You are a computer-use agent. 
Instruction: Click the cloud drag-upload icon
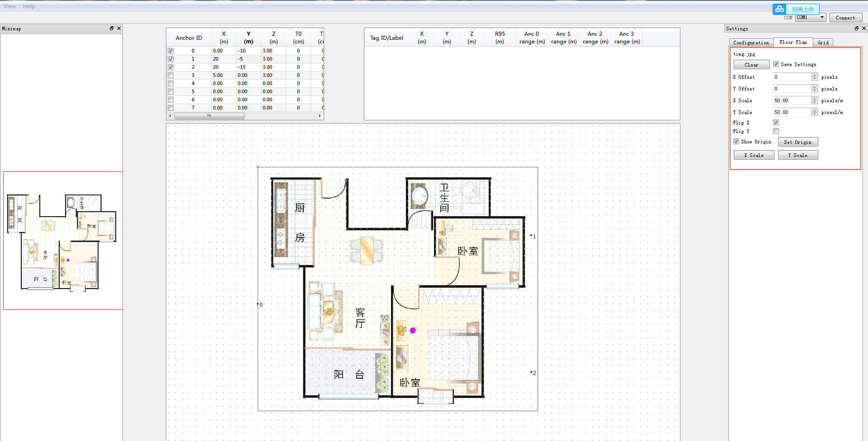pyautogui.click(x=779, y=9)
